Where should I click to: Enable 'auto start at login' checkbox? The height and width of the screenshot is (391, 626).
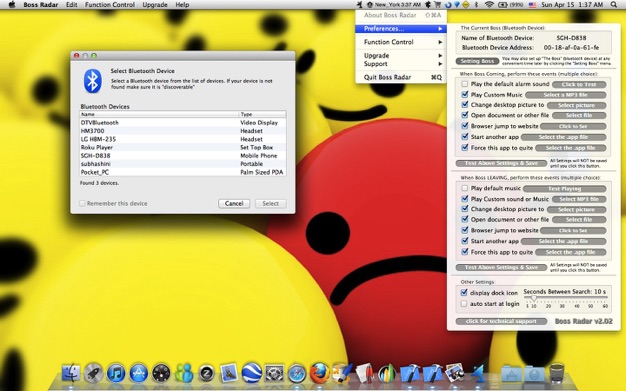[464, 304]
